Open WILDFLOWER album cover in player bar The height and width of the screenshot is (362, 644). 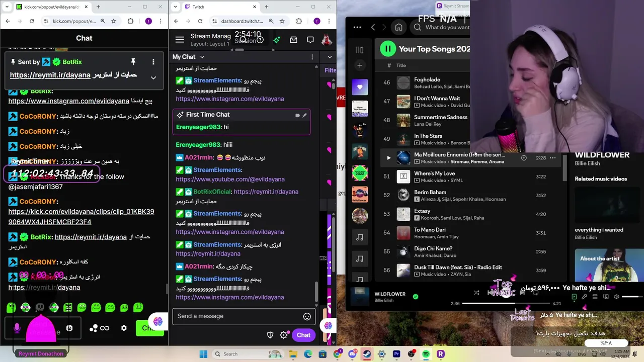360,297
